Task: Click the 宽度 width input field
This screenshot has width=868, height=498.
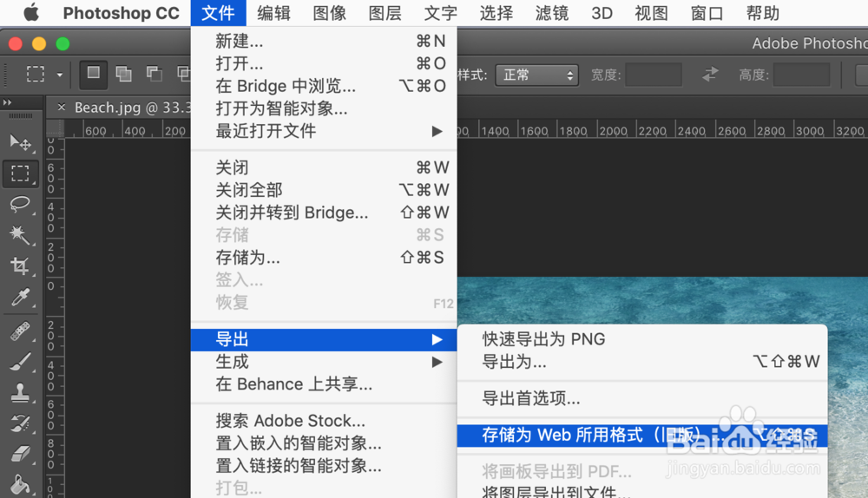Action: coord(654,75)
